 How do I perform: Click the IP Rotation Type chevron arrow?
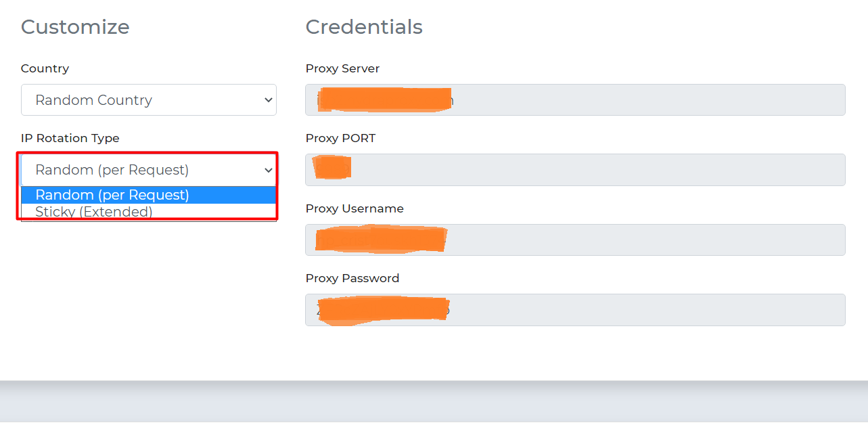coord(268,171)
